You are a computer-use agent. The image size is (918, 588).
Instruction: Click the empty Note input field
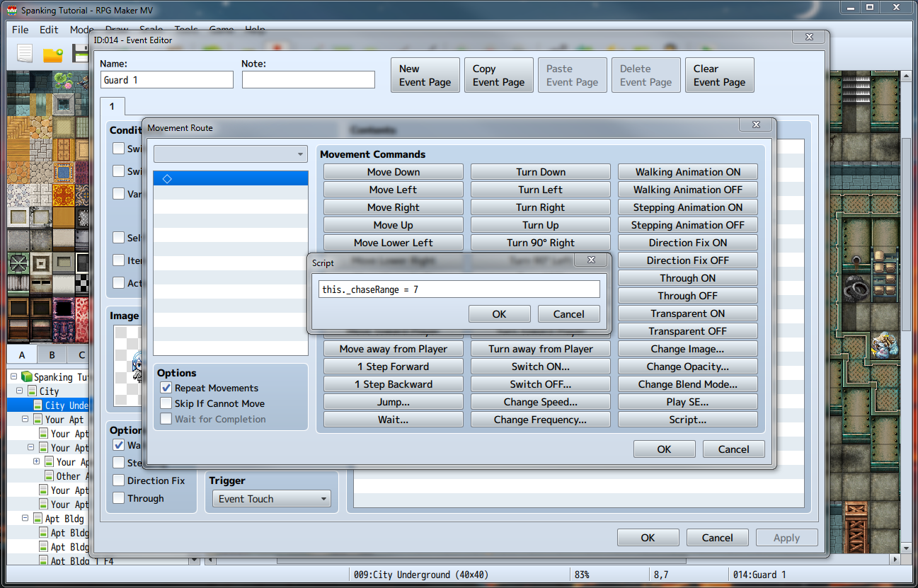[x=309, y=80]
